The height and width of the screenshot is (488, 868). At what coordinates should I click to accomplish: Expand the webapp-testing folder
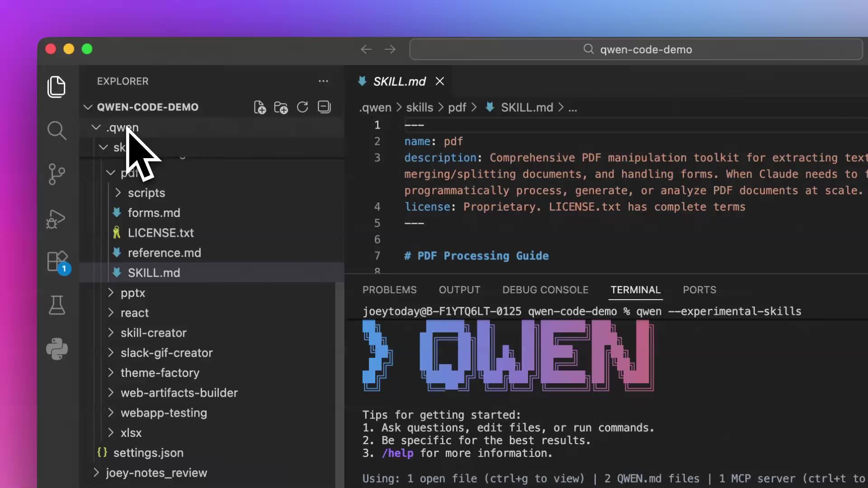(163, 413)
